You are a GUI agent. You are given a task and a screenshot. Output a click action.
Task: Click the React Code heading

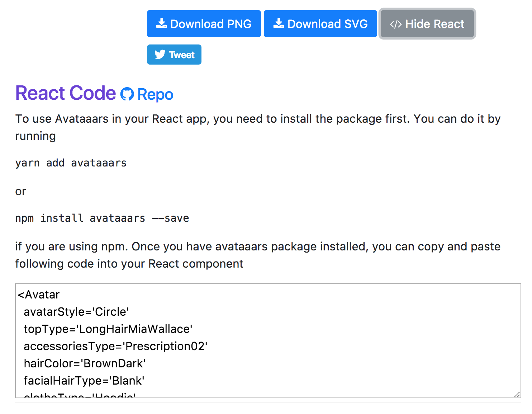[65, 93]
